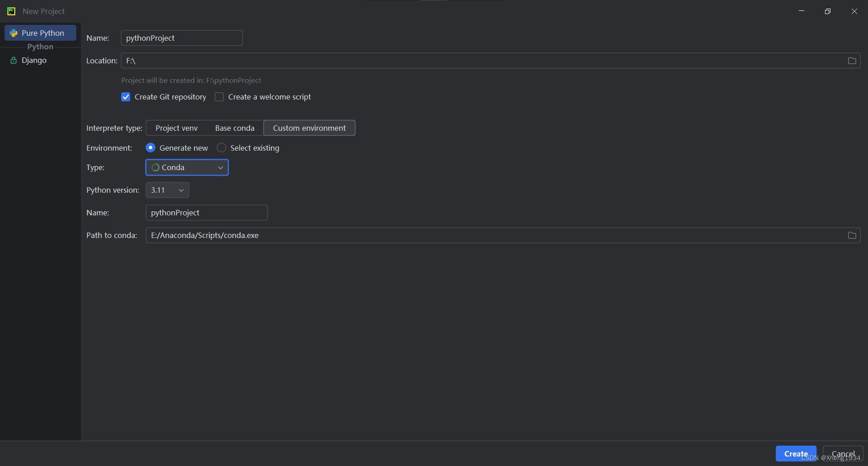Select Pure Python project type

pos(40,33)
